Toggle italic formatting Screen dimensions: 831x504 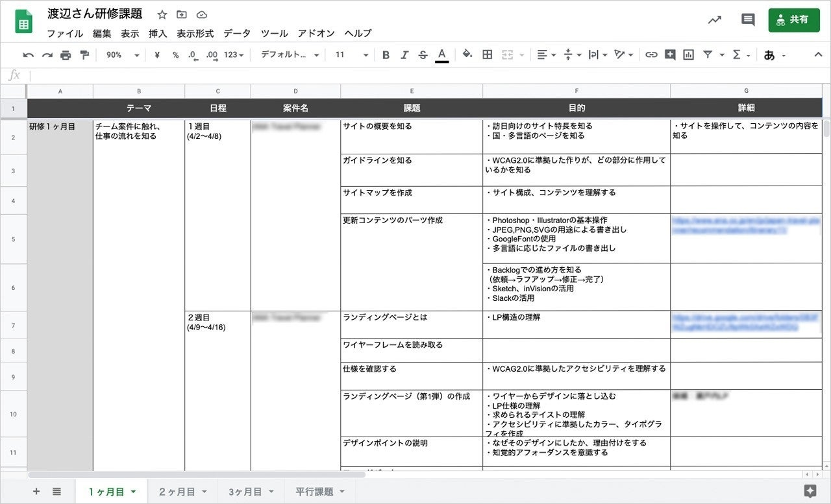tap(404, 55)
